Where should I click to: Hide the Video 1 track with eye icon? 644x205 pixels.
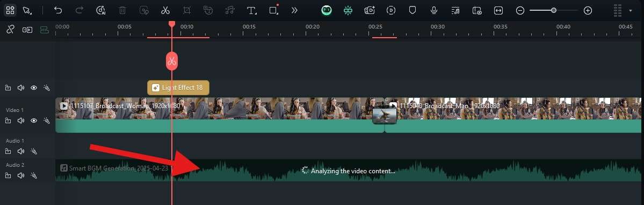click(x=34, y=121)
